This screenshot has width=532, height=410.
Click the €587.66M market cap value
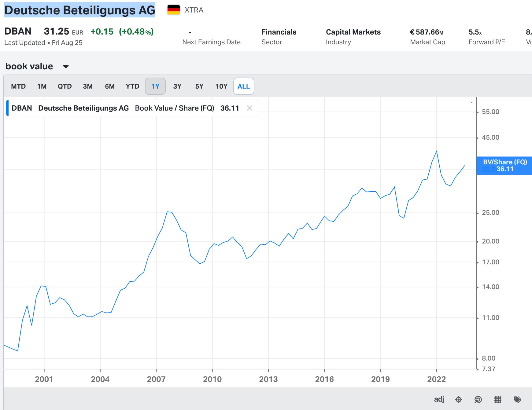point(427,32)
